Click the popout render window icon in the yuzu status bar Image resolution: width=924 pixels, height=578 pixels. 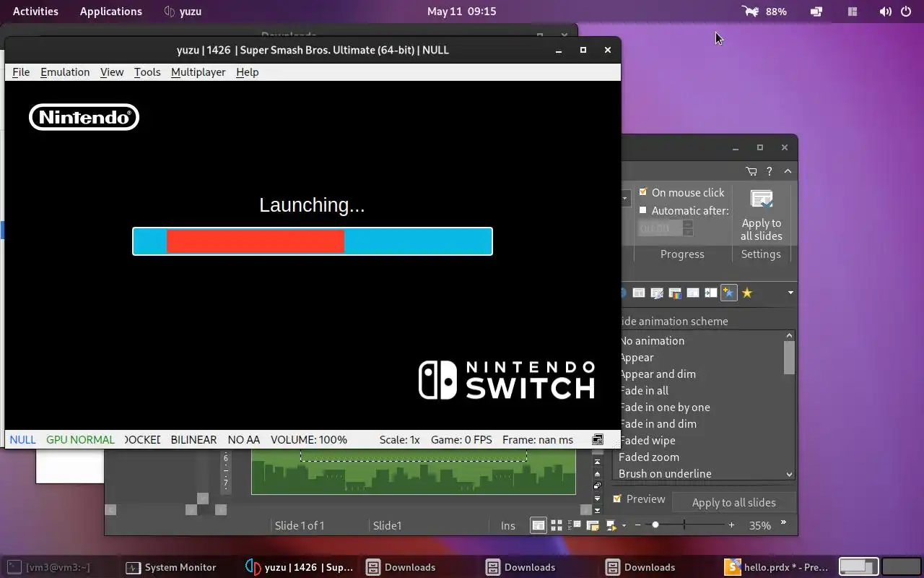pos(598,439)
